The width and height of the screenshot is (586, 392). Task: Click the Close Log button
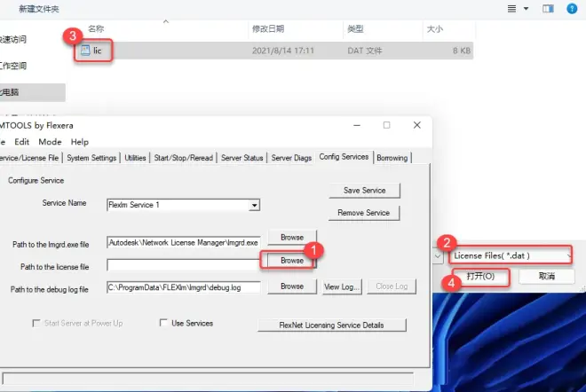(x=392, y=286)
